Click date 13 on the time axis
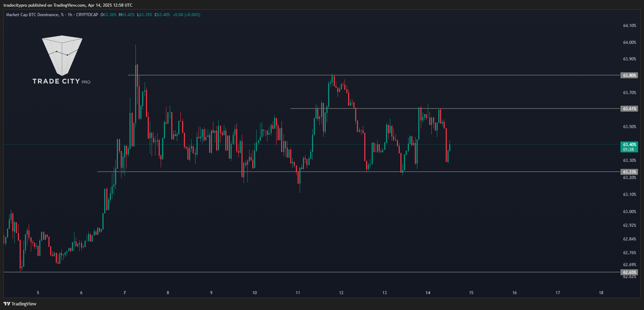Screen dimensions: 644x310 [x=385, y=293]
